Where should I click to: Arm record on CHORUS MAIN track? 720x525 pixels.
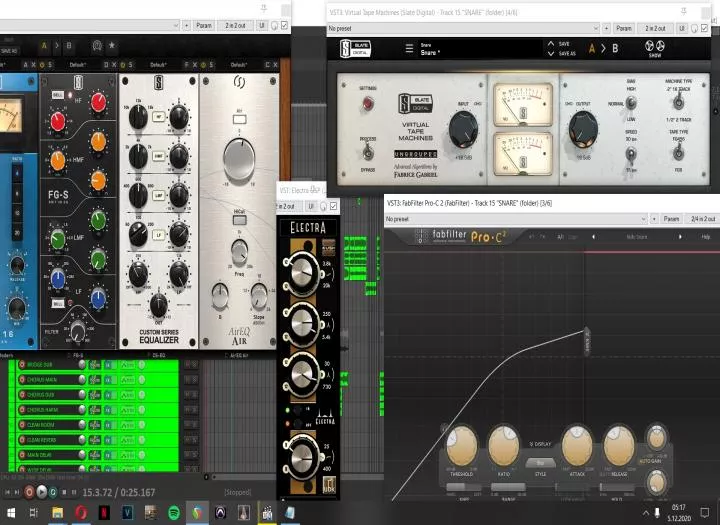[22, 380]
